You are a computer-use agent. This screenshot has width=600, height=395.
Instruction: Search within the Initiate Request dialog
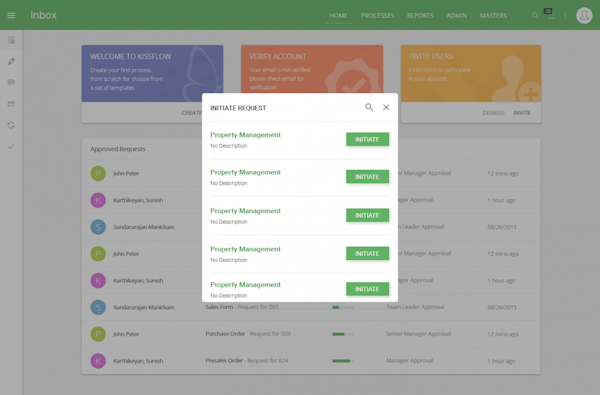[x=369, y=107]
